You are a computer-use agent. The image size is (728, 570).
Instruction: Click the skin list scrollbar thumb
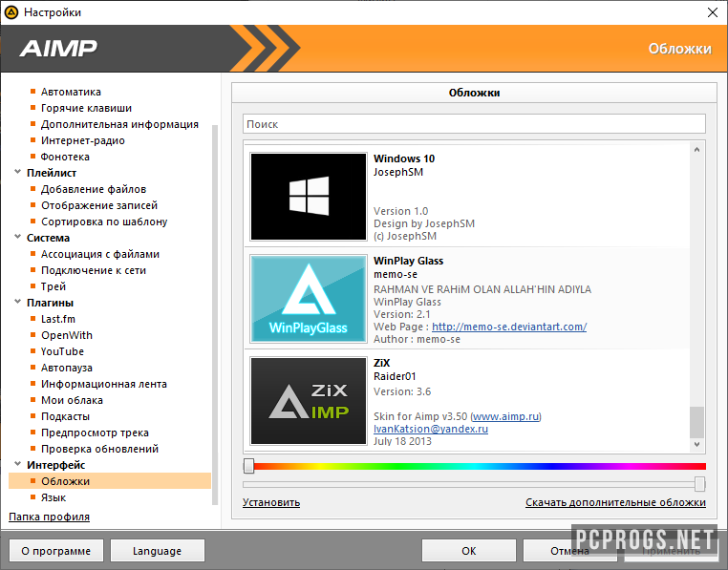(696, 422)
